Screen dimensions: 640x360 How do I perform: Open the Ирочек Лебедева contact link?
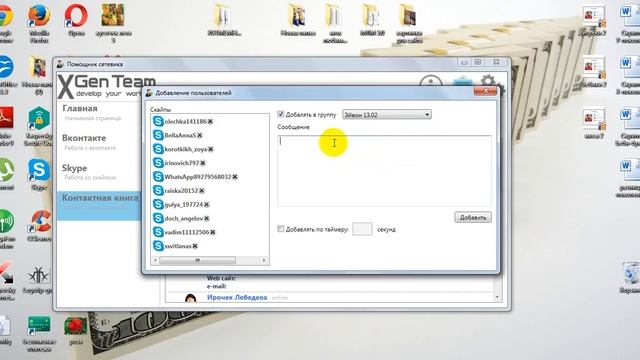(237, 298)
